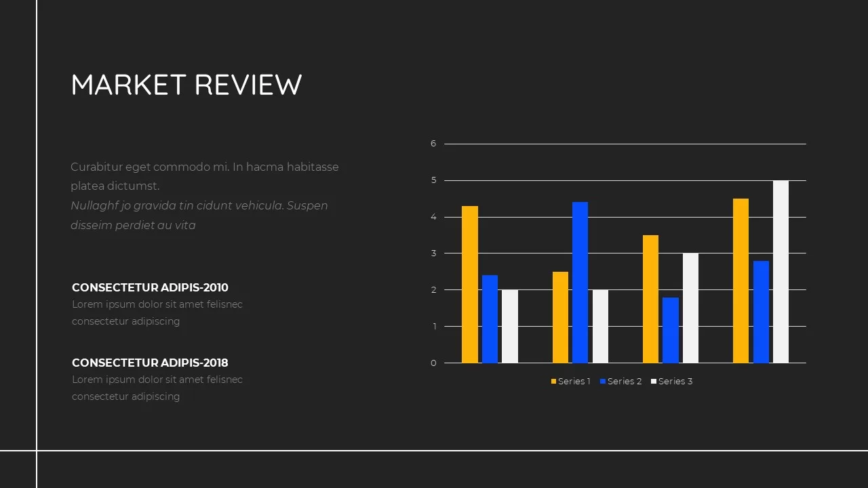Select the heading CONSECTETUR ADIPIS-2018
The height and width of the screenshot is (488, 868).
150,363
